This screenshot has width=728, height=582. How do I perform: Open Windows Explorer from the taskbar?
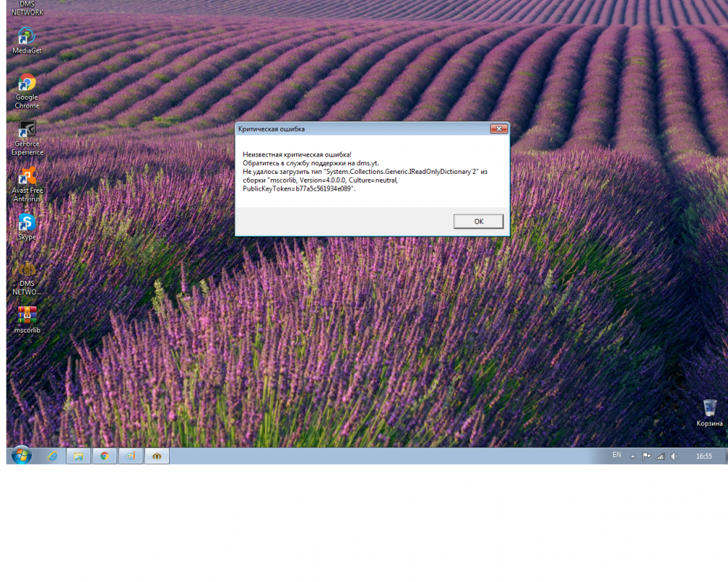click(x=79, y=456)
